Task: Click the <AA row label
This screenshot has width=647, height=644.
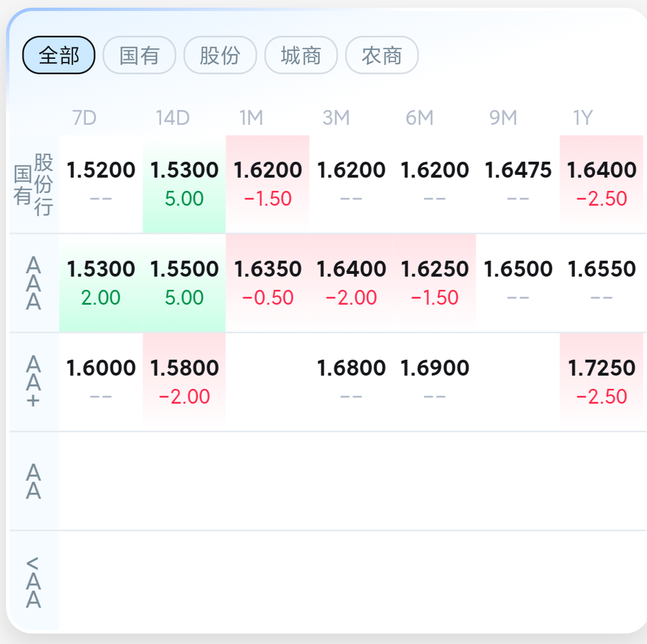Action: pos(34,582)
